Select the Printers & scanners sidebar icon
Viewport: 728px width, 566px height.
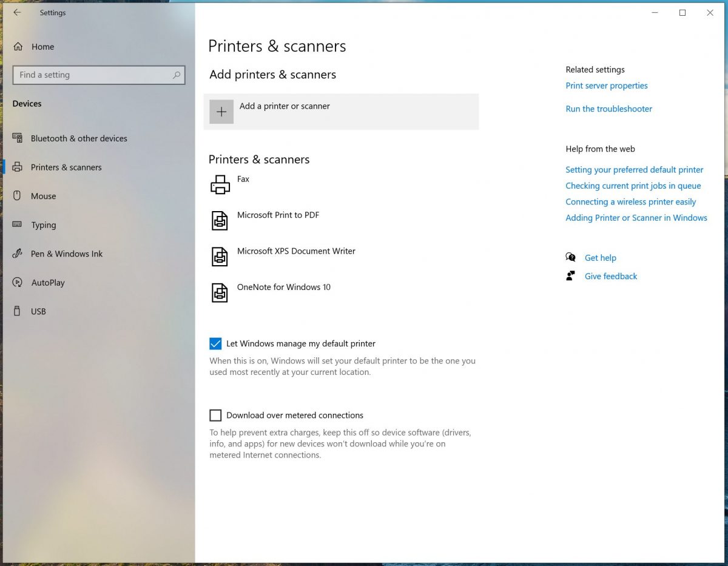point(18,167)
